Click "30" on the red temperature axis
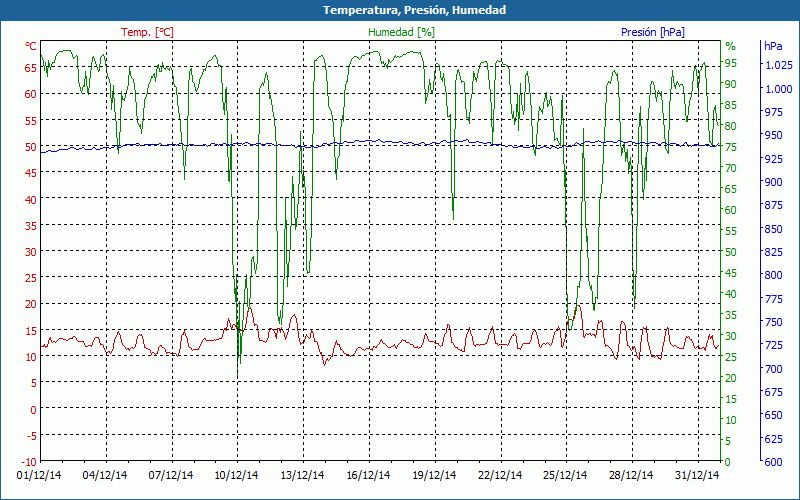 pyautogui.click(x=31, y=252)
